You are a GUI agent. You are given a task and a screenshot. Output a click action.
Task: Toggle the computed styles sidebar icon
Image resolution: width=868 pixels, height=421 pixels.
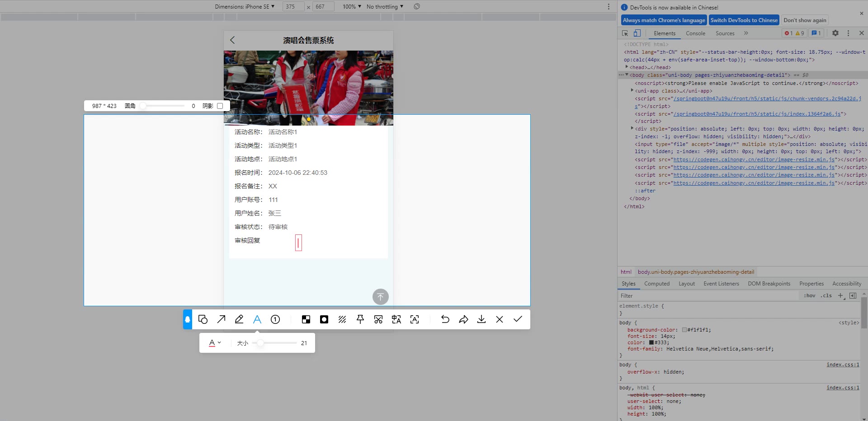[x=853, y=295]
